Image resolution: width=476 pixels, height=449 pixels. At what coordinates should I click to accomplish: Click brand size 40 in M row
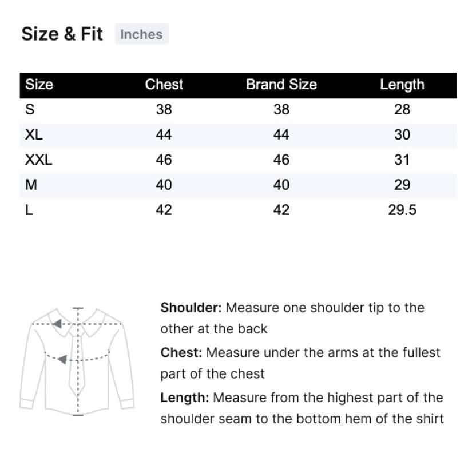click(281, 185)
